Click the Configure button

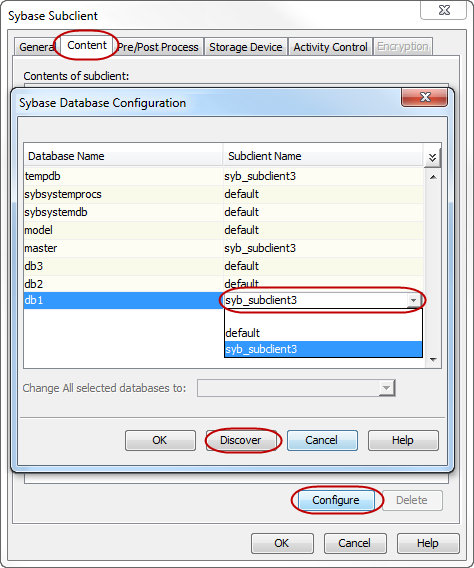pyautogui.click(x=336, y=500)
